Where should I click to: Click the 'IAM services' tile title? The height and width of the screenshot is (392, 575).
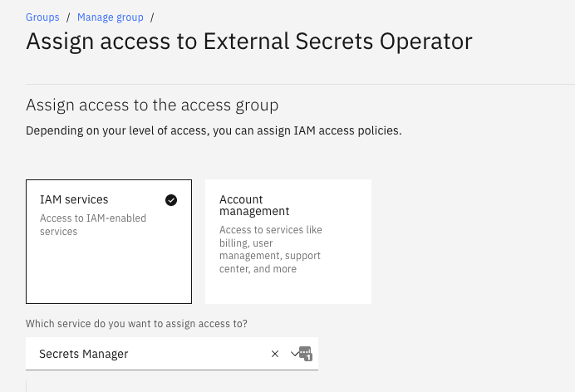click(74, 200)
